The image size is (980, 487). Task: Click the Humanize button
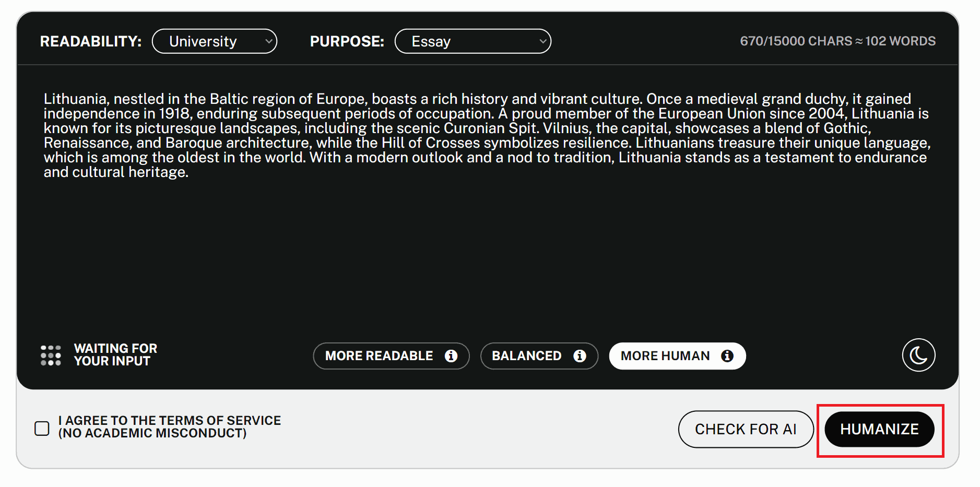pos(879,429)
